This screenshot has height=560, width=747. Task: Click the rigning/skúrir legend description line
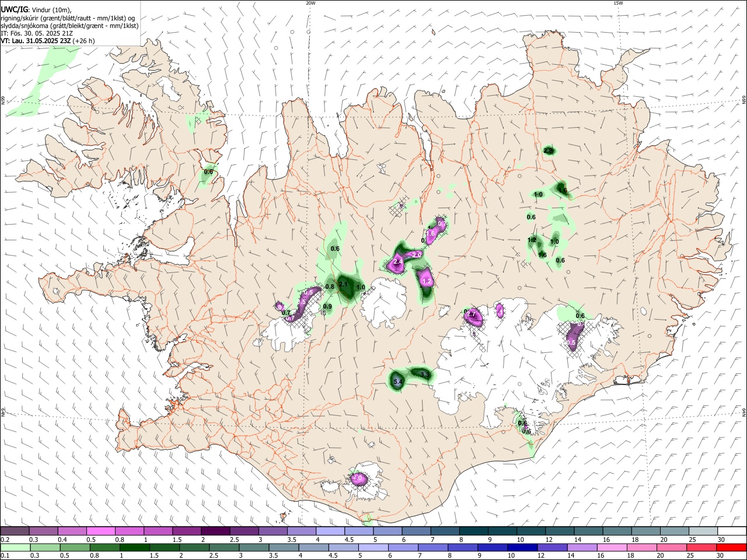pos(68,17)
